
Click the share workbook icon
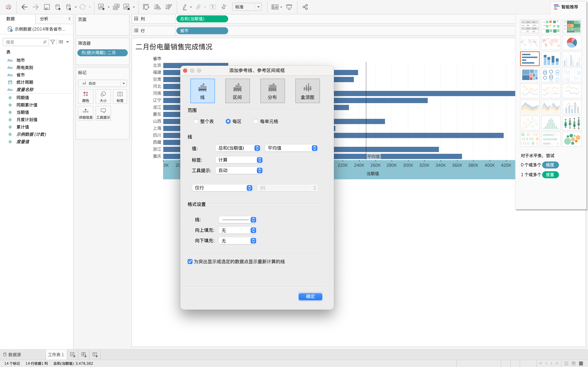[305, 7]
